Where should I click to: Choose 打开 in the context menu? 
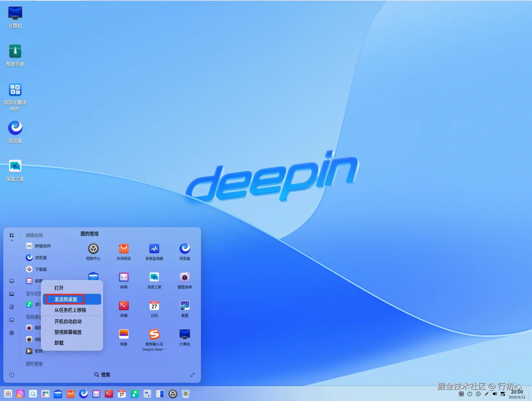click(x=72, y=288)
